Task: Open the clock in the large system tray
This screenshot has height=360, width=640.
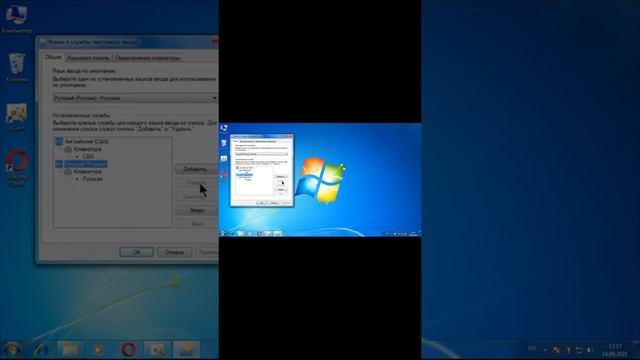Action: tap(615, 350)
